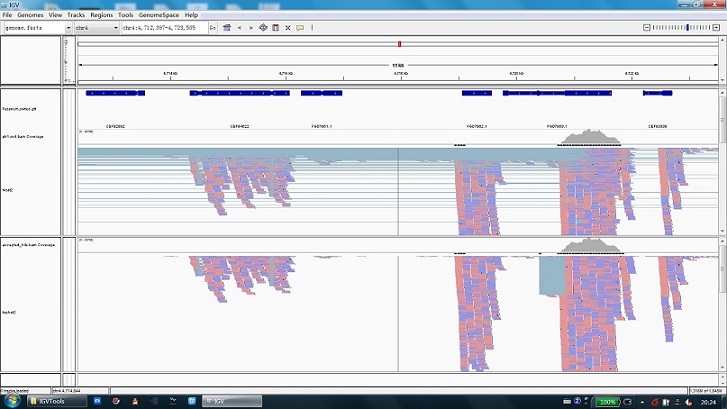
Task: Click IGVTools in the Windows taskbar
Action: (x=57, y=401)
